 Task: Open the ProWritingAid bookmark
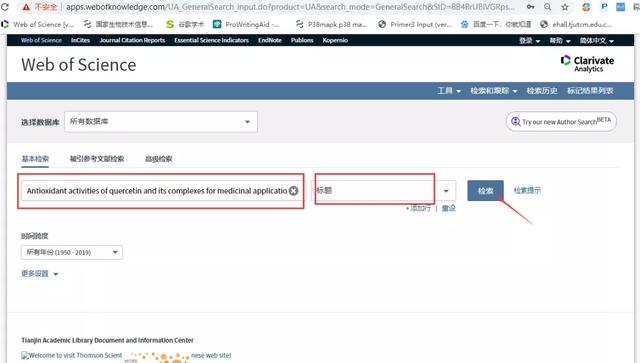247,24
